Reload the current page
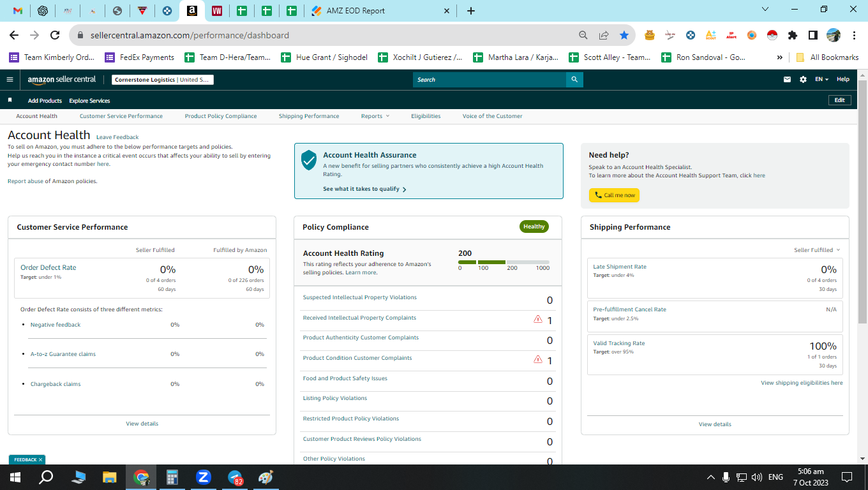The height and width of the screenshot is (490, 868). (55, 35)
